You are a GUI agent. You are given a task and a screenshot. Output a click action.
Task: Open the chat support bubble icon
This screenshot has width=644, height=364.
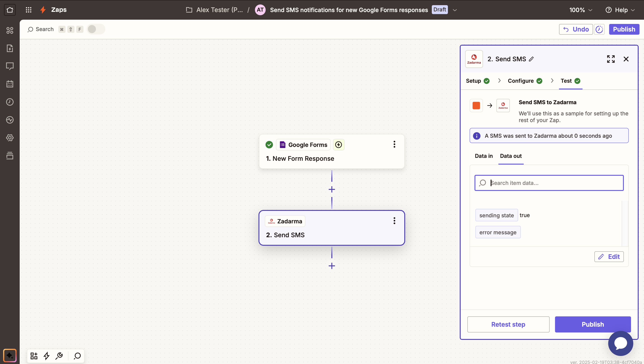pos(621,343)
